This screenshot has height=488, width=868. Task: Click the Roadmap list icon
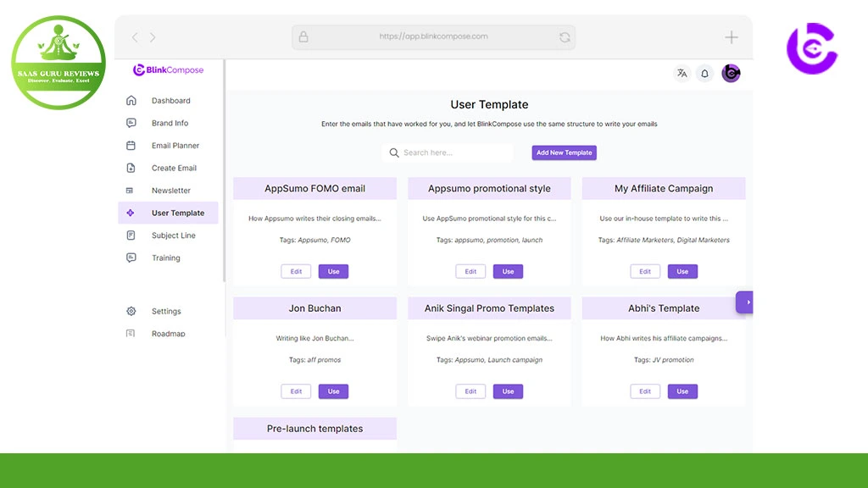[131, 333]
